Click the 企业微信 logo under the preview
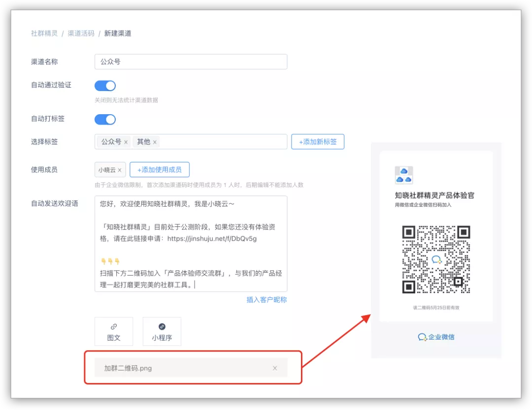 (436, 337)
